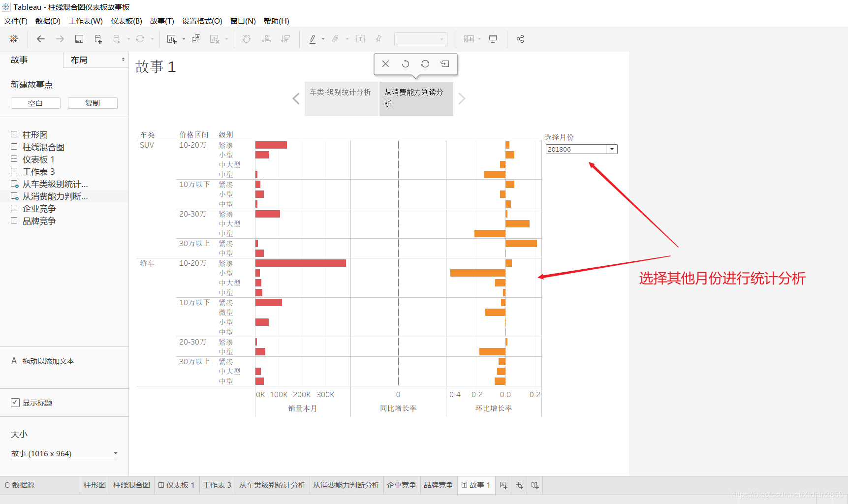This screenshot has height=504, width=848.
Task: Click the refresh data source icon
Action: point(140,39)
